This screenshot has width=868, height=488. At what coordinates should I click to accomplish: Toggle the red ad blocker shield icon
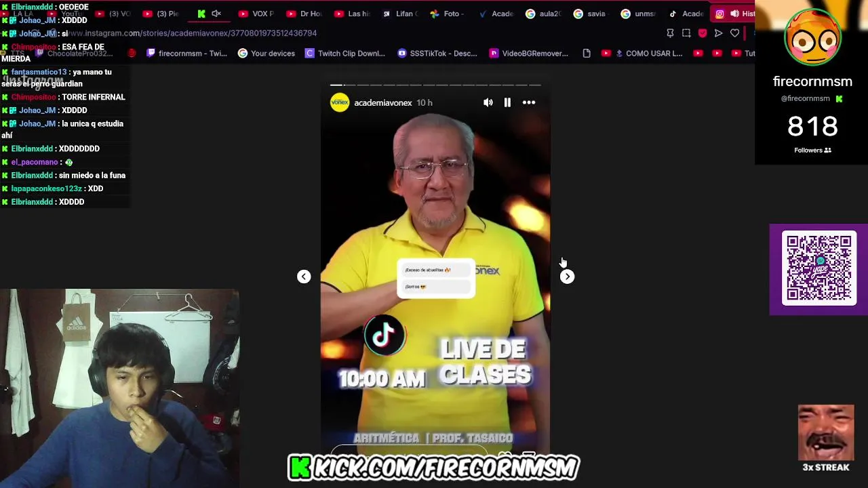(703, 33)
